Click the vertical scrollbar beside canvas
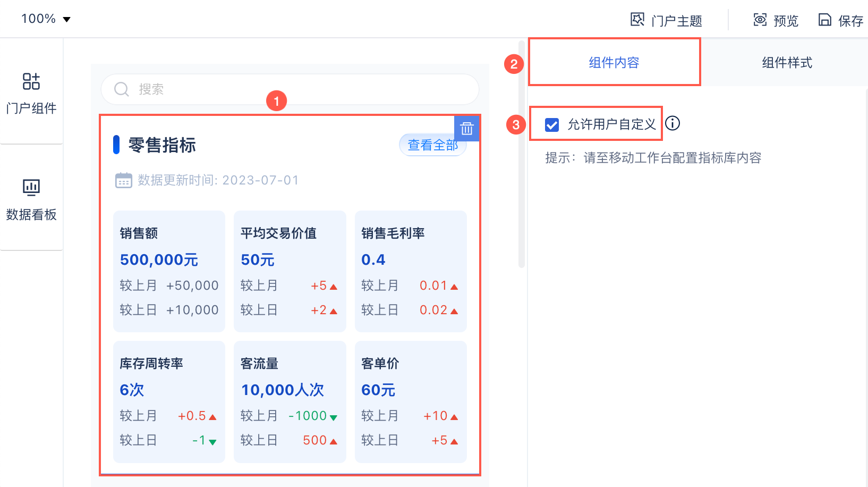Screen dimensions: 868x487 pos(522,154)
